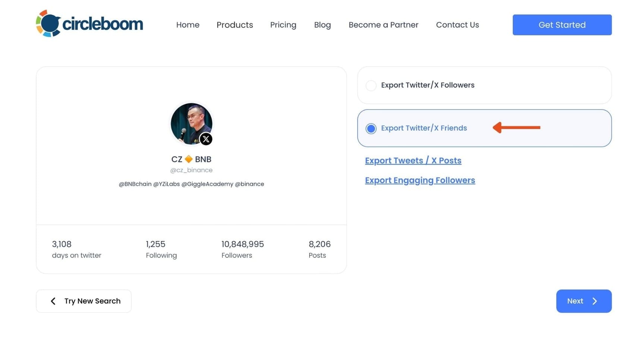Click the Export Tweets / X Posts link
This screenshot has width=644, height=340.
click(413, 161)
